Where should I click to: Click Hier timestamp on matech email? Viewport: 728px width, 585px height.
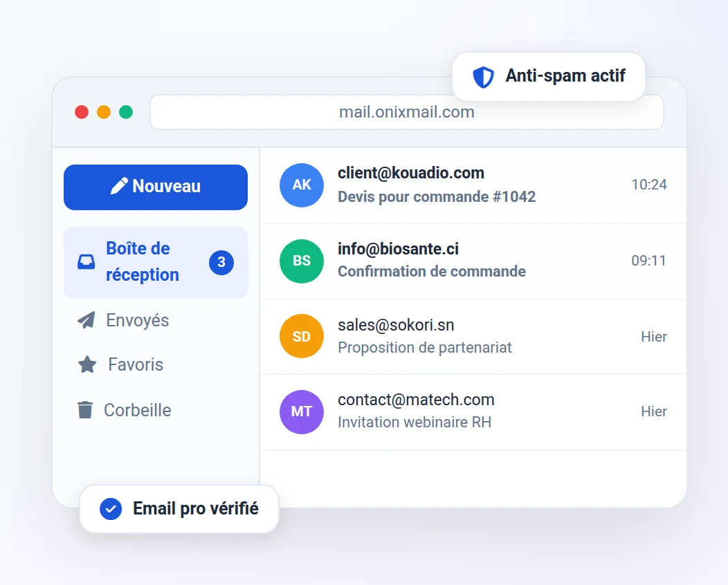point(654,411)
